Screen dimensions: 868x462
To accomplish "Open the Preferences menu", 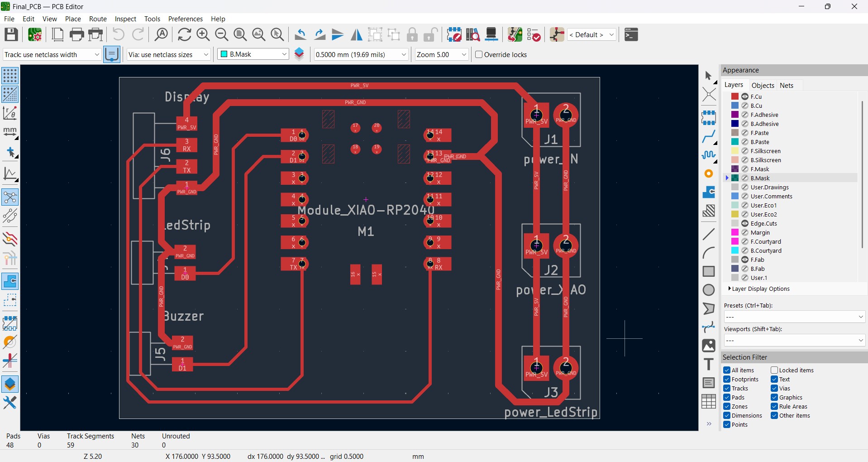I will coord(185,19).
